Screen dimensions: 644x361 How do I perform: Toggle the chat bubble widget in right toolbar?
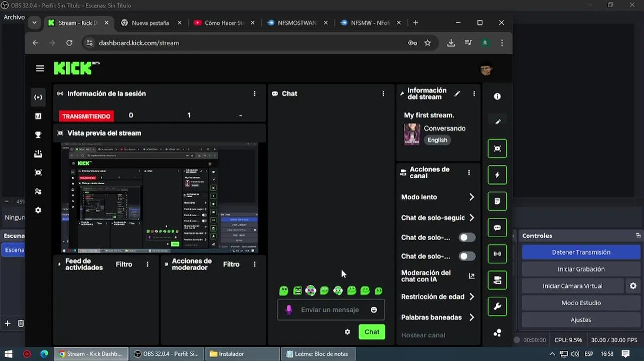click(x=497, y=228)
